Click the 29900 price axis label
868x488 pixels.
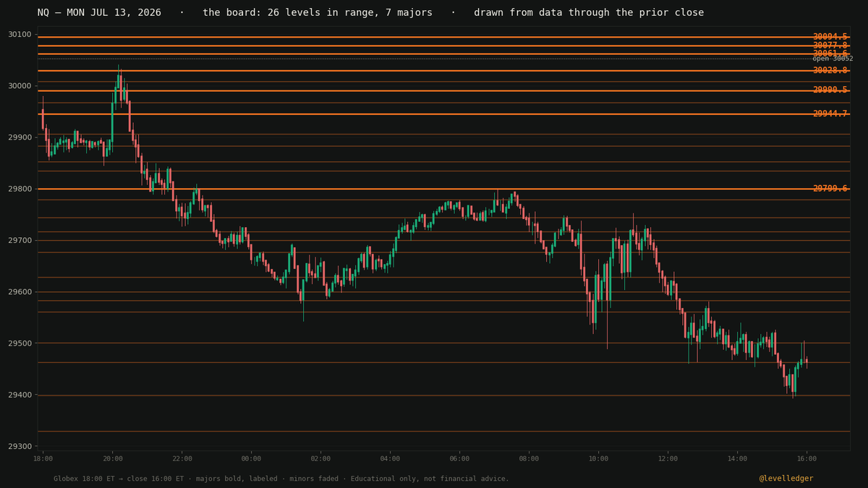[x=20, y=137]
